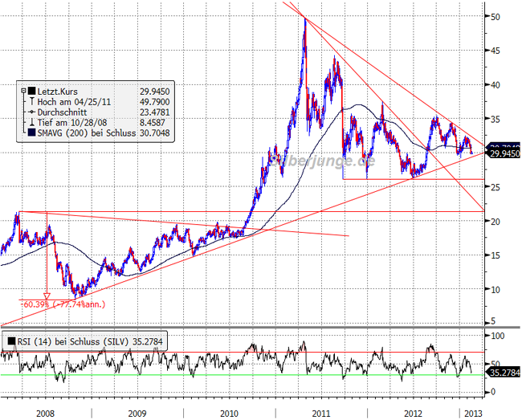This screenshot has height=420, width=522.
Task: Click the black Letzt.Kurs color square
Action: pyautogui.click(x=31, y=91)
